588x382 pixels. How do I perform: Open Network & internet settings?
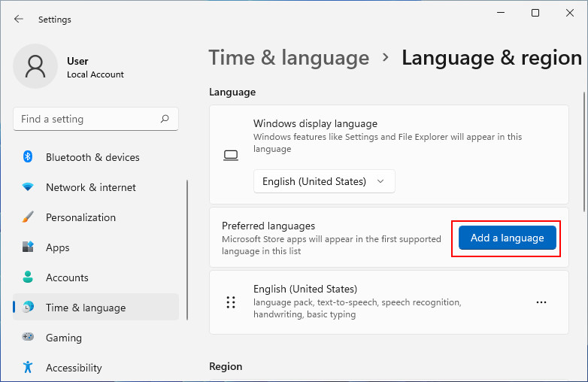(x=95, y=186)
